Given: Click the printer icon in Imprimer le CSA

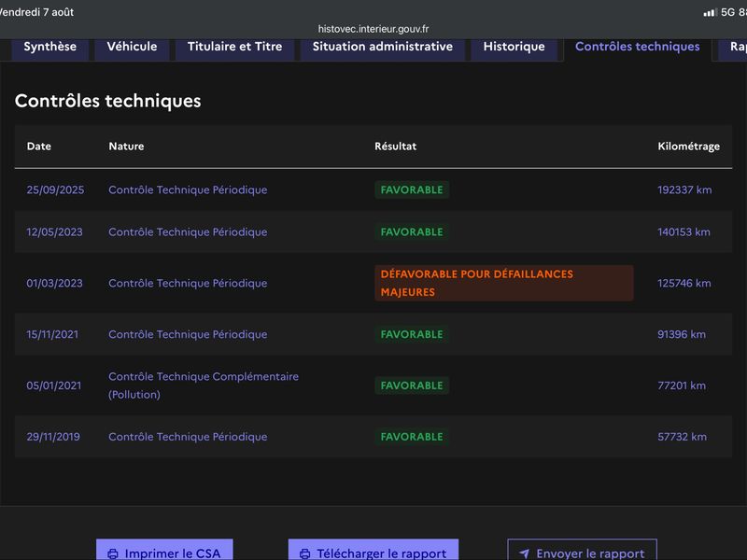Looking at the screenshot, I should tap(113, 553).
